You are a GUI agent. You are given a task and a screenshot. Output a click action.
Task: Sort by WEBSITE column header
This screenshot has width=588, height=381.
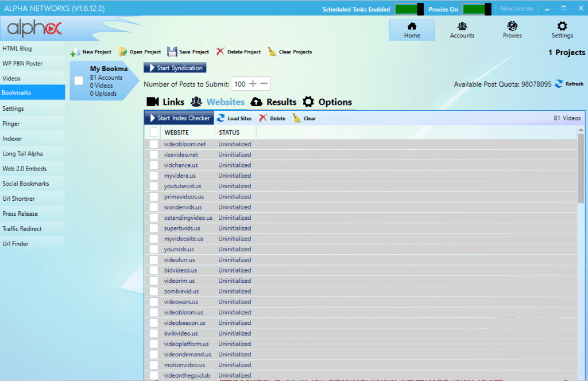point(188,132)
